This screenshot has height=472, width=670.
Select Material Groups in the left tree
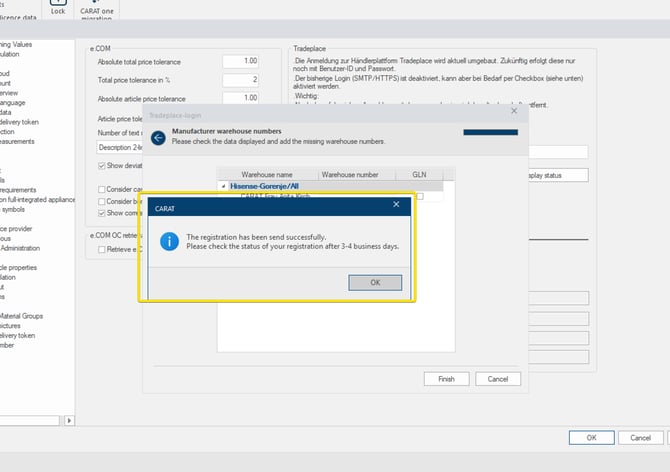[x=22, y=316]
